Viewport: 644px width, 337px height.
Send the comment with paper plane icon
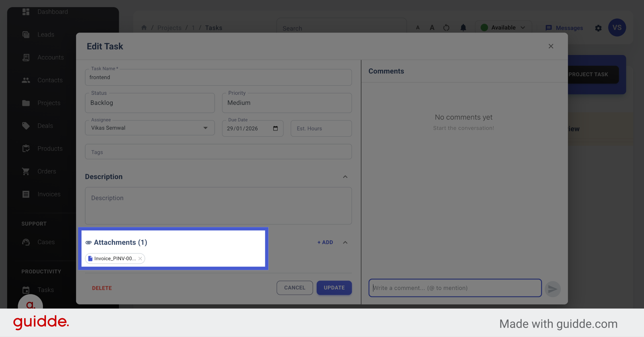[x=553, y=289]
